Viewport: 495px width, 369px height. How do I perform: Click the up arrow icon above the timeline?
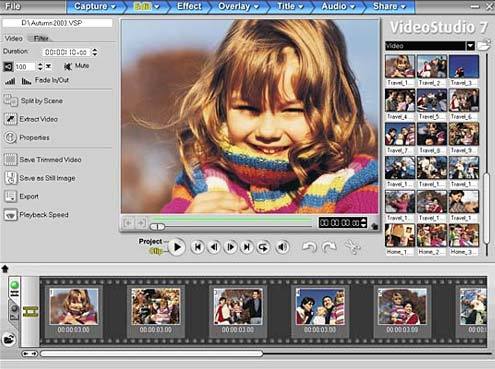5,269
